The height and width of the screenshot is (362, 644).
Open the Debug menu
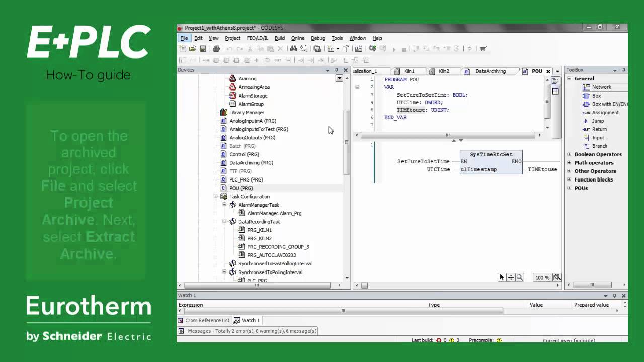(318, 38)
